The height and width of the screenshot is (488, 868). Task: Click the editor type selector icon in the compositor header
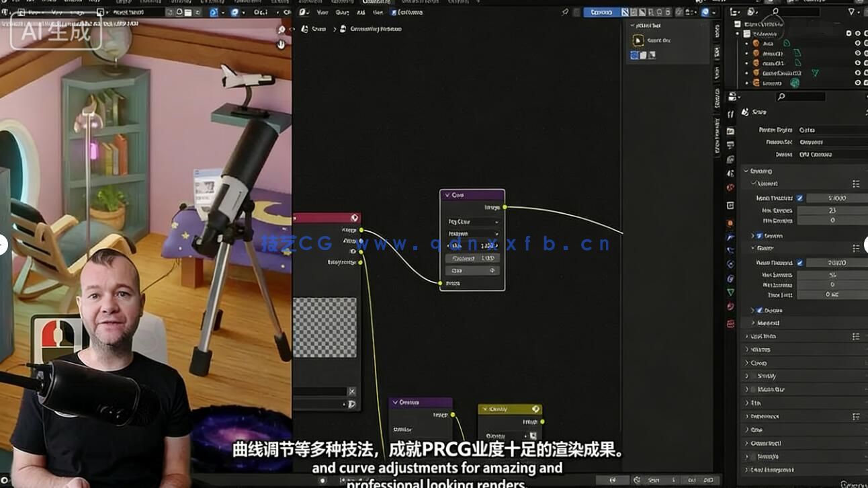(301, 11)
